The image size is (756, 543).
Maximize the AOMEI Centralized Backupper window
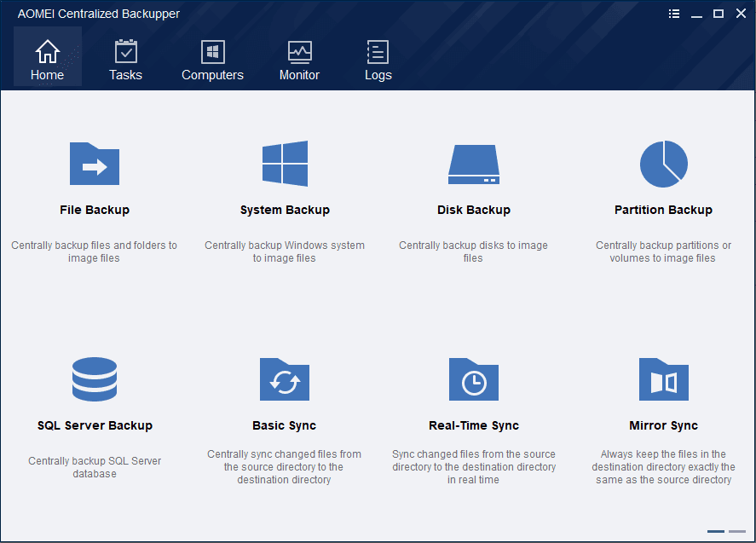pos(718,13)
